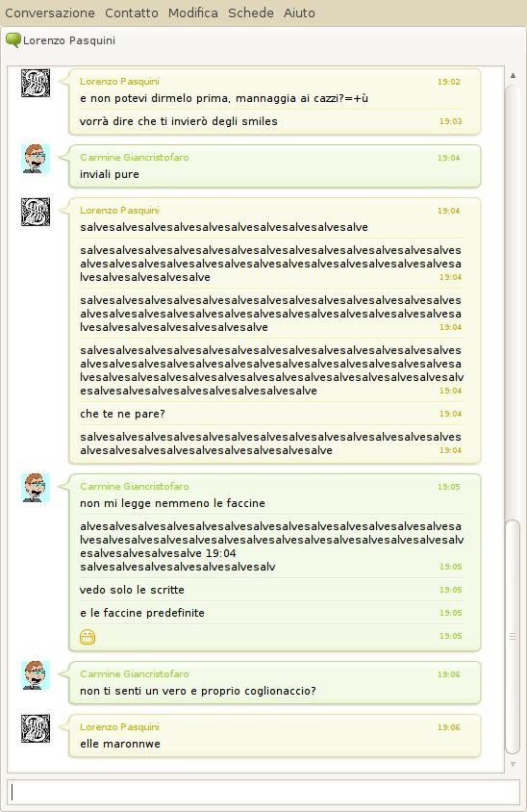Open the Schede menu
Image resolution: width=527 pixels, height=812 pixels.
(251, 13)
